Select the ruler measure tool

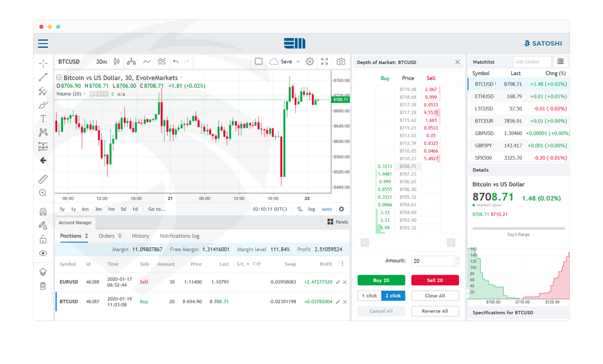pyautogui.click(x=43, y=179)
